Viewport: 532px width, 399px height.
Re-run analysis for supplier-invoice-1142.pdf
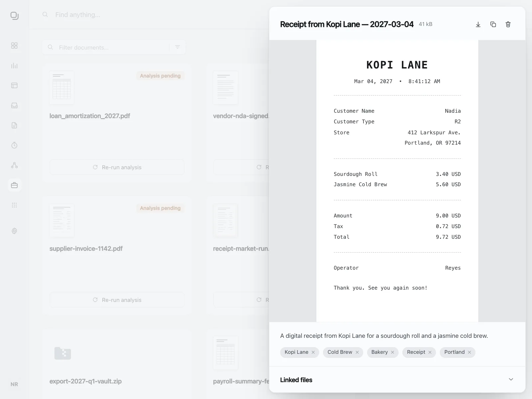tap(117, 300)
